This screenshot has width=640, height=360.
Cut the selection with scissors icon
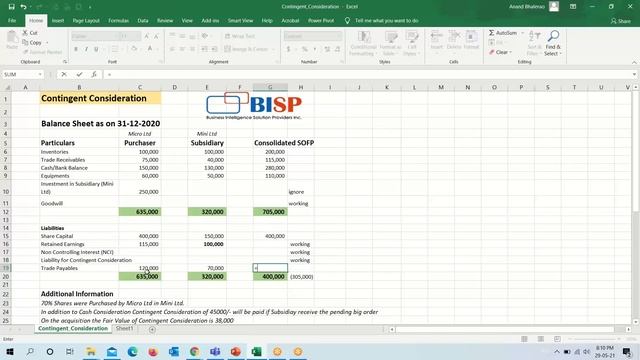30,33
